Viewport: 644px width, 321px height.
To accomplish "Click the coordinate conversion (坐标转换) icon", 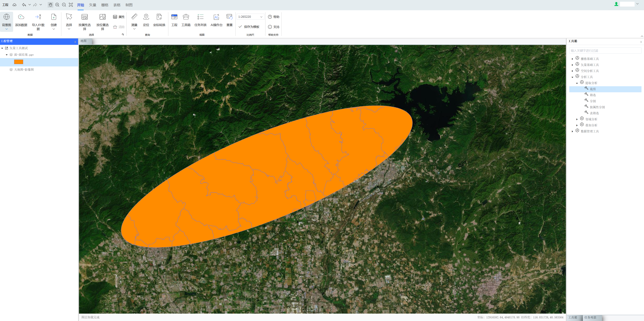I will coord(159,17).
